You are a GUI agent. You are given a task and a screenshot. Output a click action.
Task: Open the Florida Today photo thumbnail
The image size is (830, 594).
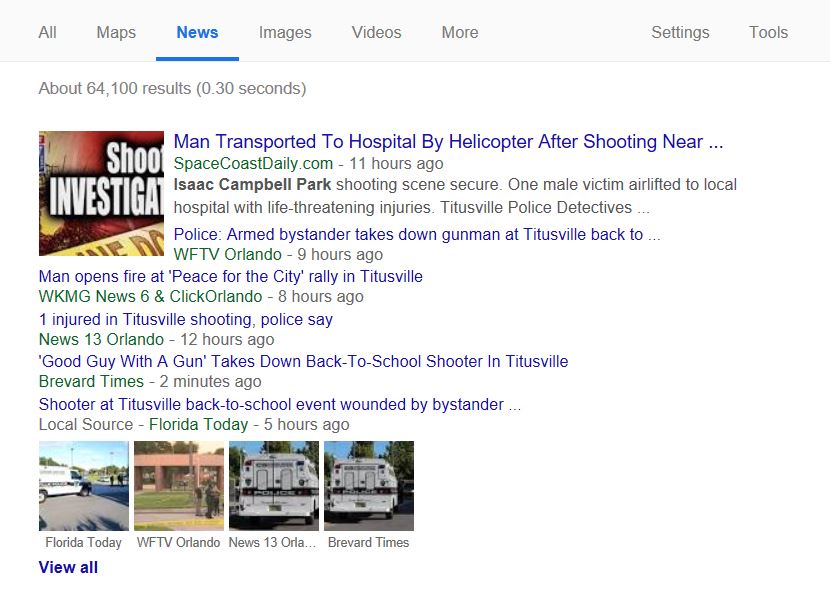pyautogui.click(x=84, y=486)
